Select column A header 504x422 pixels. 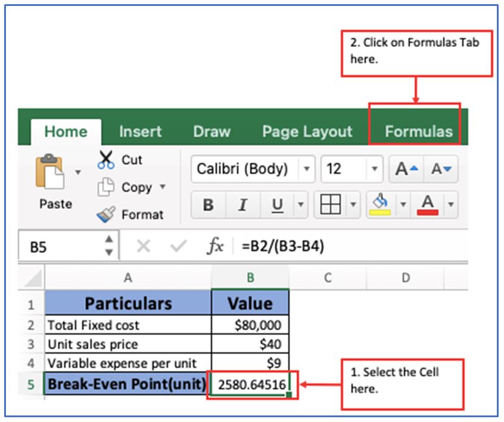pyautogui.click(x=128, y=278)
